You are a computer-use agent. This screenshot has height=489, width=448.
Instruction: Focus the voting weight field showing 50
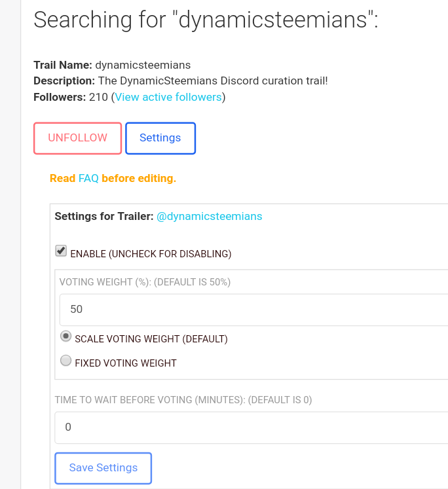coord(253,310)
